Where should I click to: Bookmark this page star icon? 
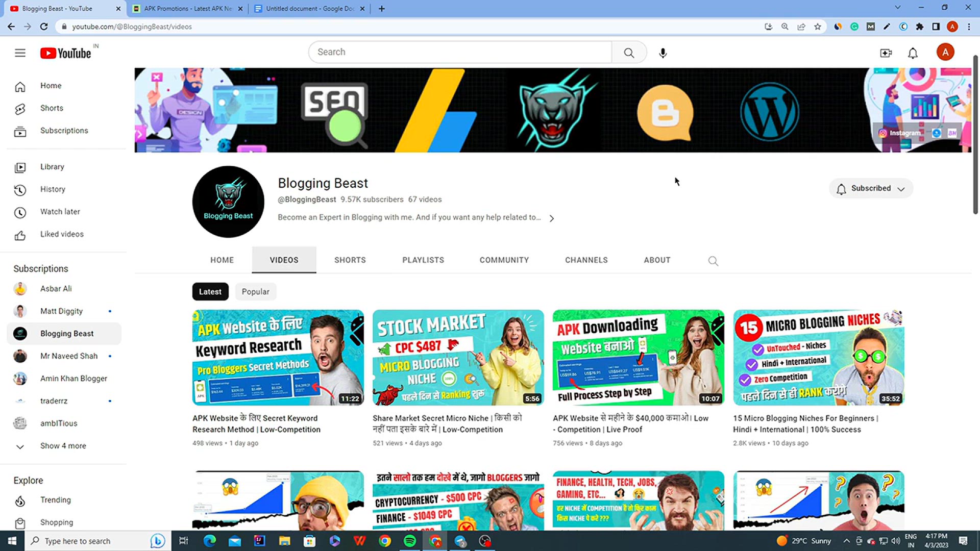(x=818, y=27)
